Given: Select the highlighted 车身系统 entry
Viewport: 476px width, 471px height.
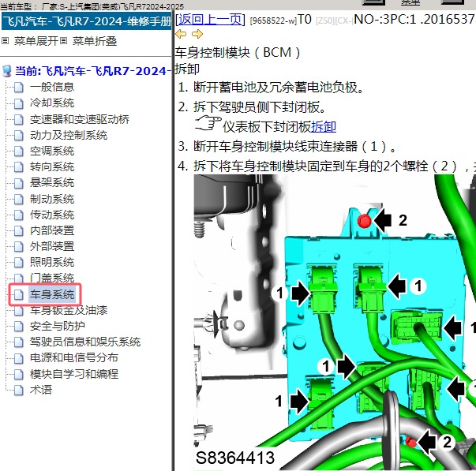Looking at the screenshot, I should (x=52, y=294).
